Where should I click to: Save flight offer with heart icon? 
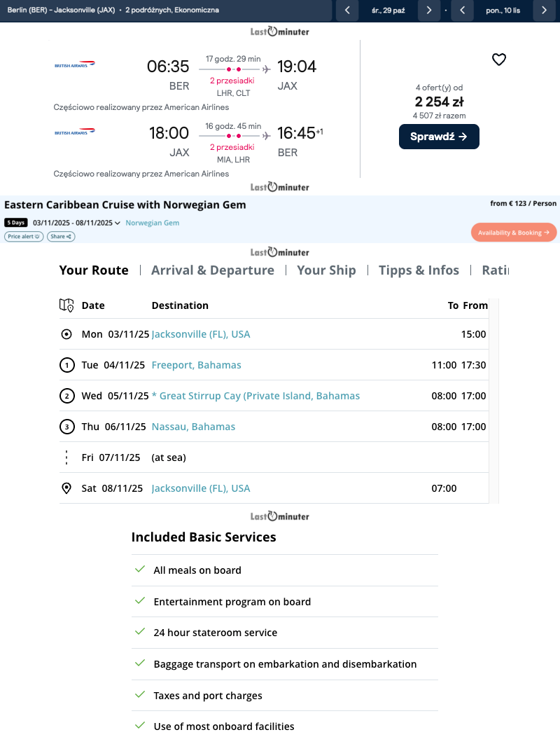tap(498, 60)
